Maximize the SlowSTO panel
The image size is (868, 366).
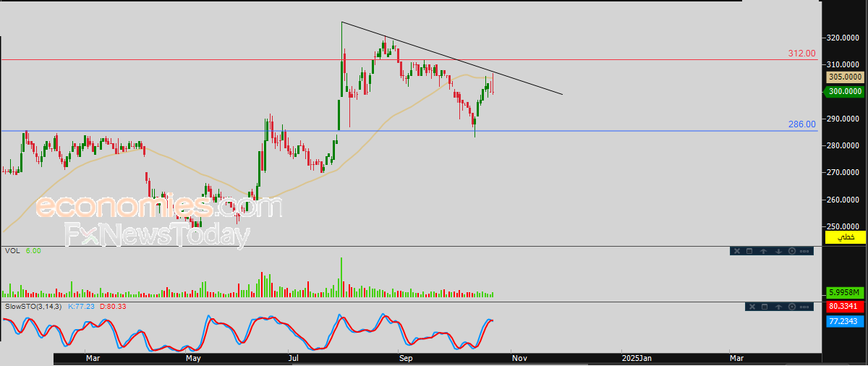764,307
